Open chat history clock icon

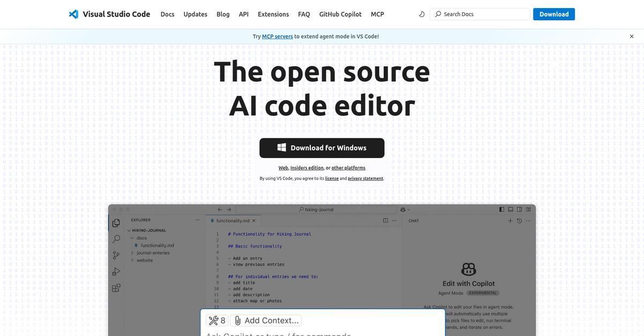pyautogui.click(x=519, y=221)
